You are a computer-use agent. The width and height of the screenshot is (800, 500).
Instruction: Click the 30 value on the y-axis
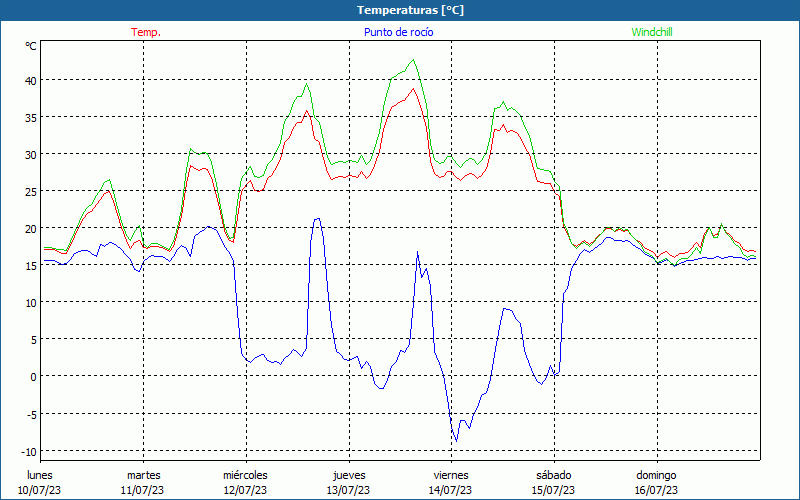[31, 154]
